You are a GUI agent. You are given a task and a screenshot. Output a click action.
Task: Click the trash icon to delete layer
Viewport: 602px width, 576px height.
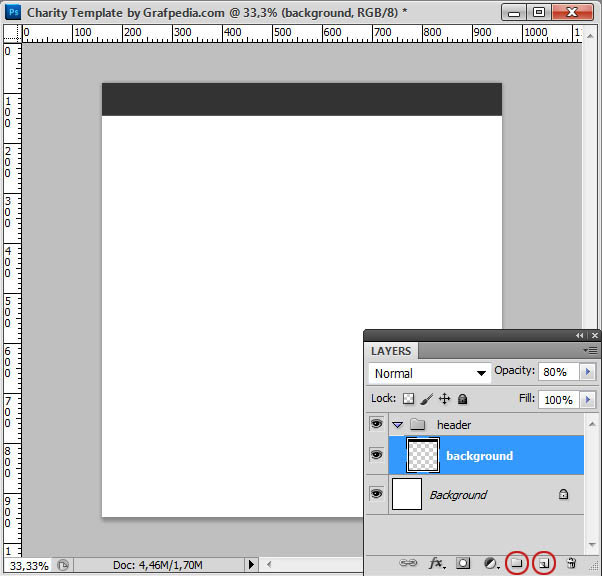571,563
